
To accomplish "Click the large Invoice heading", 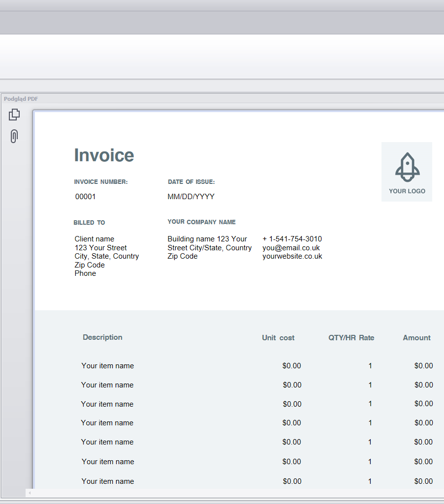I will 104,155.
